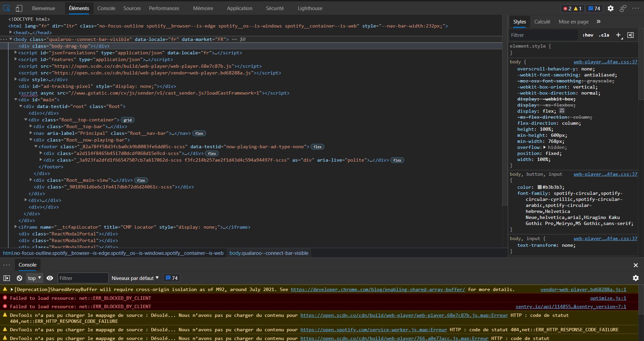Switch to the Bienvenue tab
The image size is (644, 341).
44,8
